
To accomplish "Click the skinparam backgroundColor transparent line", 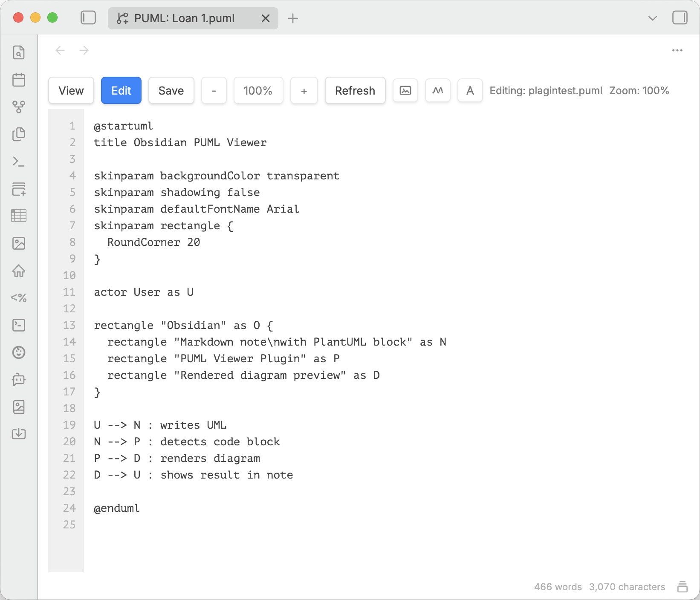I will click(x=217, y=176).
